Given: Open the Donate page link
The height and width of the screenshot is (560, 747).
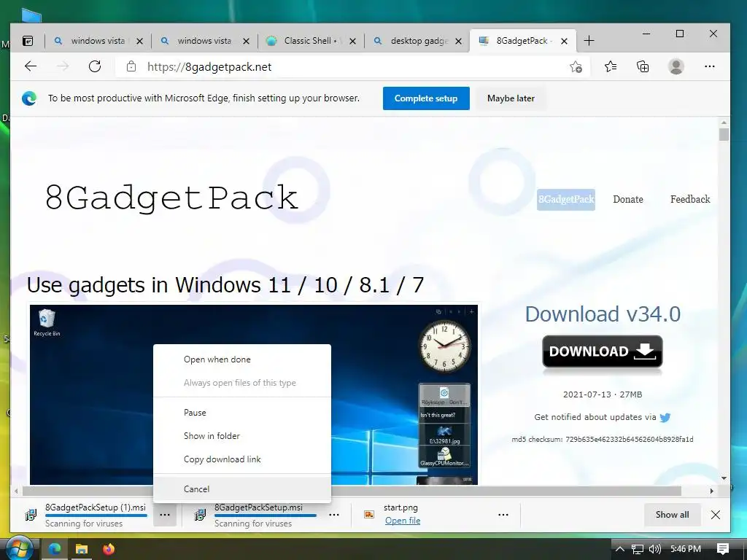Looking at the screenshot, I should pos(628,199).
